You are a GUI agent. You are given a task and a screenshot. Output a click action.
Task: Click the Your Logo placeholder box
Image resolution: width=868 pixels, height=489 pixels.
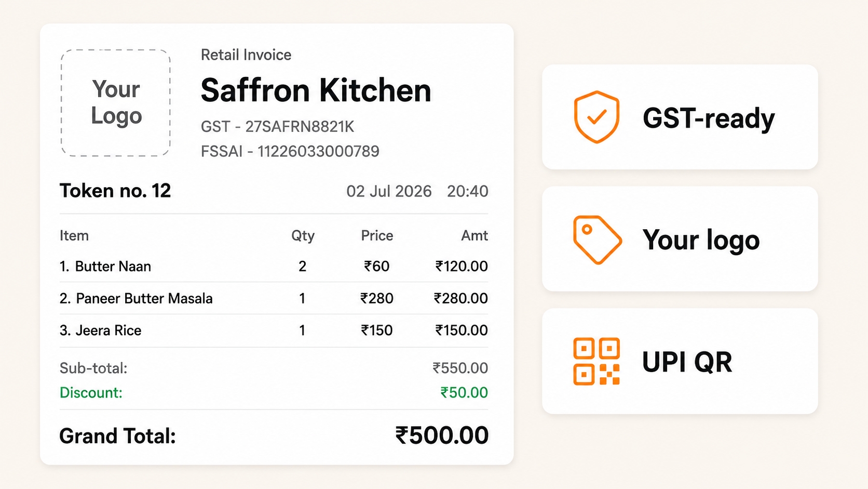click(x=115, y=103)
